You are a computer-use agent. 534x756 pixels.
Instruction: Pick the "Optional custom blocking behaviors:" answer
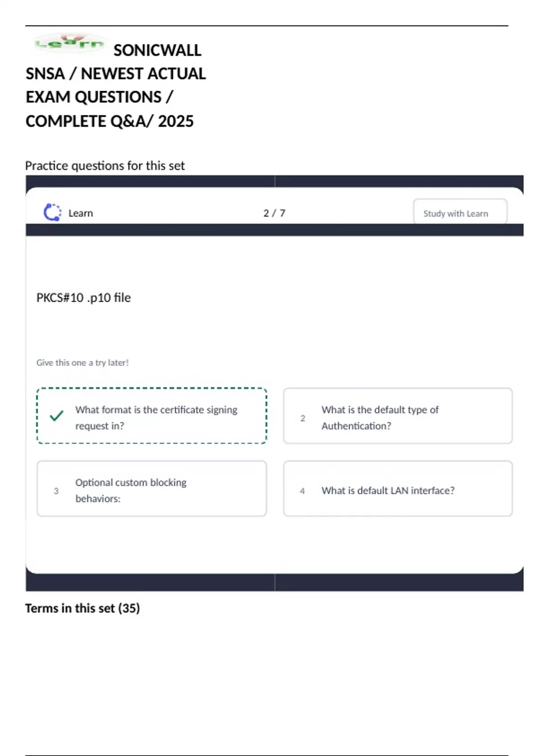pos(131,490)
